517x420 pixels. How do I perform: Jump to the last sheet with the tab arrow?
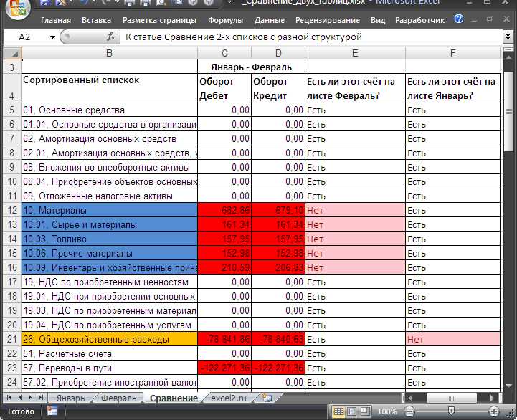tap(41, 398)
